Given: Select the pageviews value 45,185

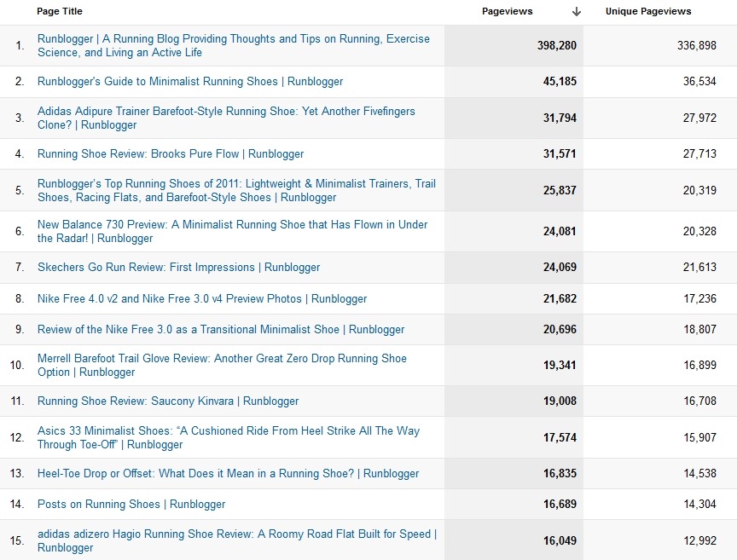Looking at the screenshot, I should [560, 81].
